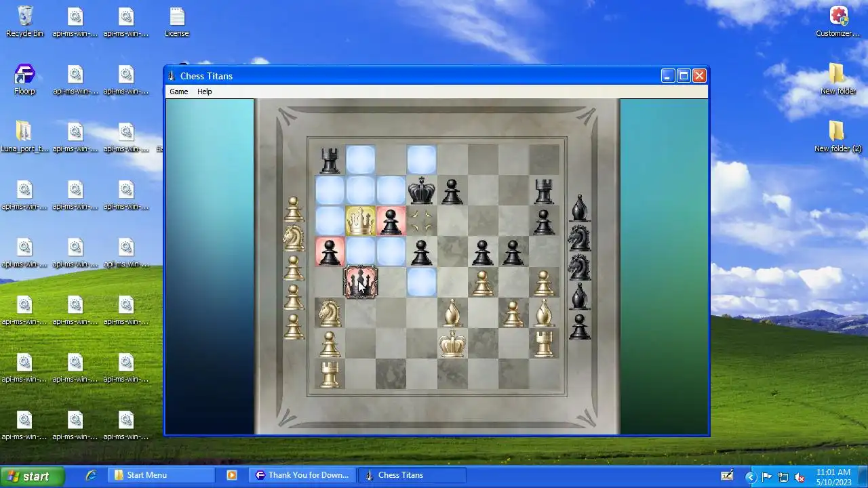868x488 pixels.
Task: Open the Floorp desktop shortcut
Action: pos(24,79)
